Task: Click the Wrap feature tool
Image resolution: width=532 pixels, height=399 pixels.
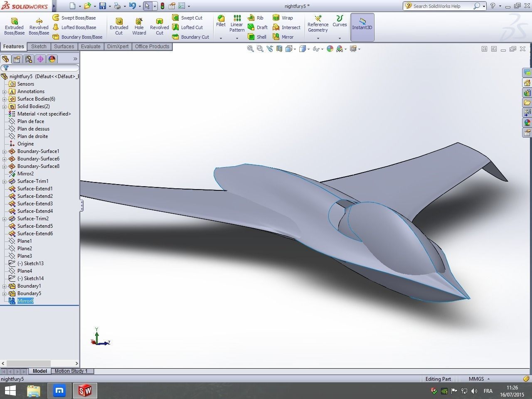Action: [283, 18]
